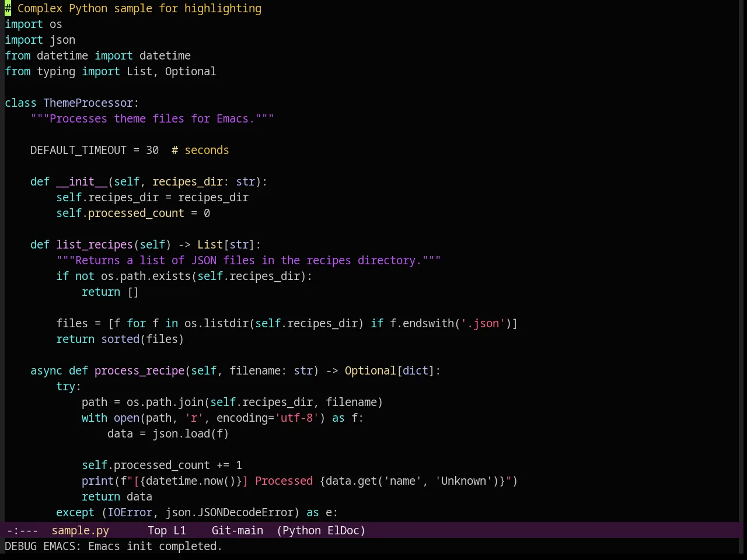Click 'process_recipe' function name
This screenshot has height=560, width=747.
pyautogui.click(x=139, y=370)
